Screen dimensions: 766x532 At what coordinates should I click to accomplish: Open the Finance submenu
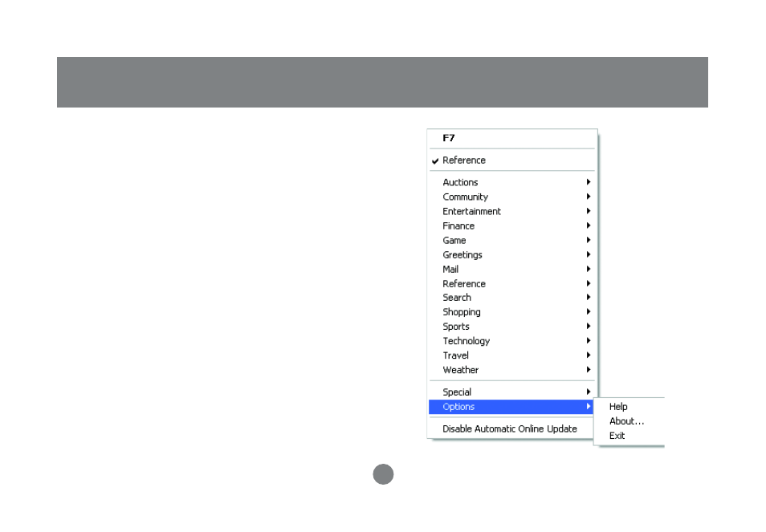(x=511, y=225)
